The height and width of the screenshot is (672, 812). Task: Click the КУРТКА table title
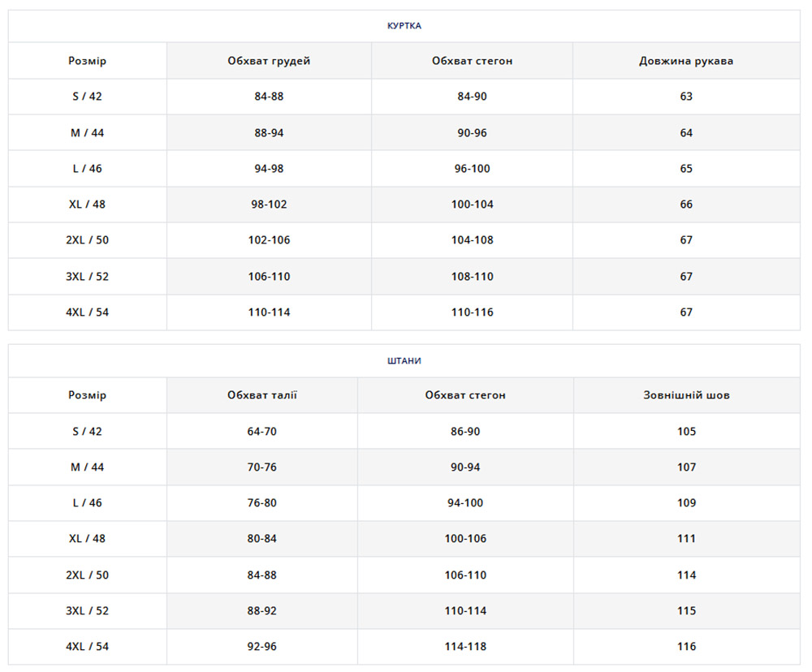404,26
